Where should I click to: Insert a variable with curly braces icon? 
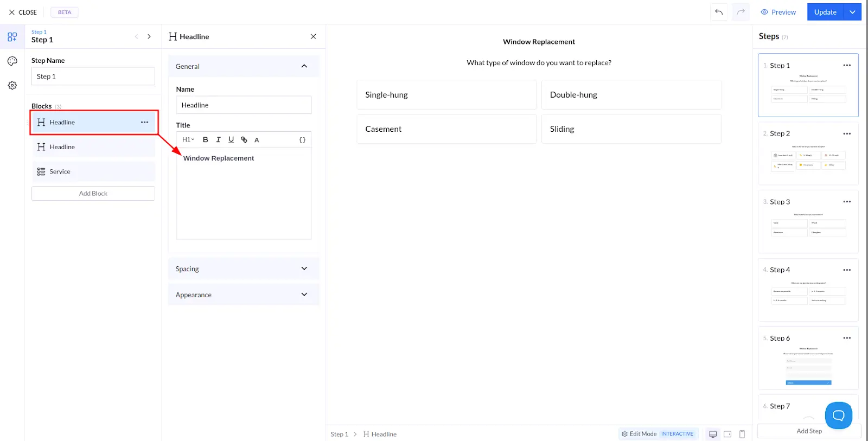tap(302, 140)
